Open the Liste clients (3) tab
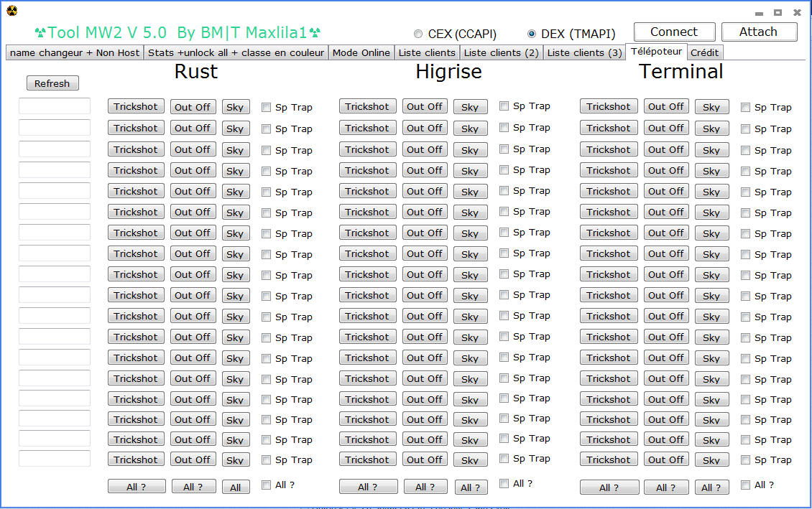Viewport: 812px width, 509px height. (x=584, y=52)
